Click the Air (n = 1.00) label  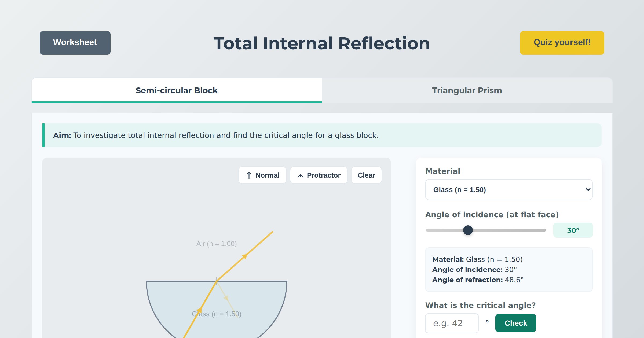pyautogui.click(x=217, y=244)
